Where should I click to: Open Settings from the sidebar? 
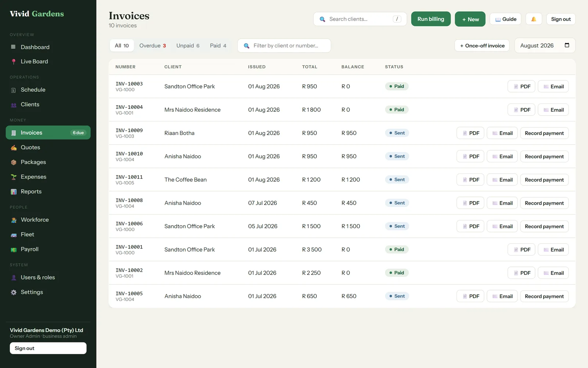point(48,292)
